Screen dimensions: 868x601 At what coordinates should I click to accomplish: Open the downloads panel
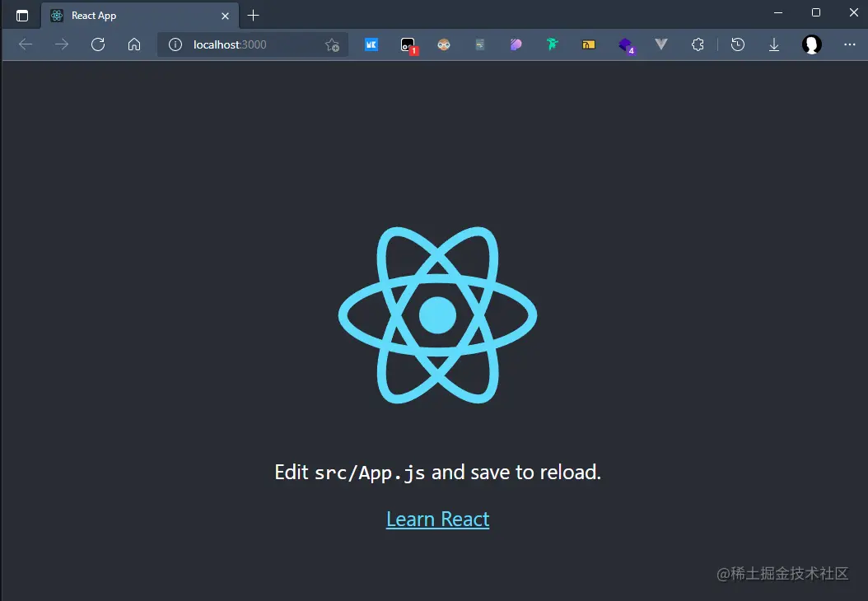click(x=774, y=44)
